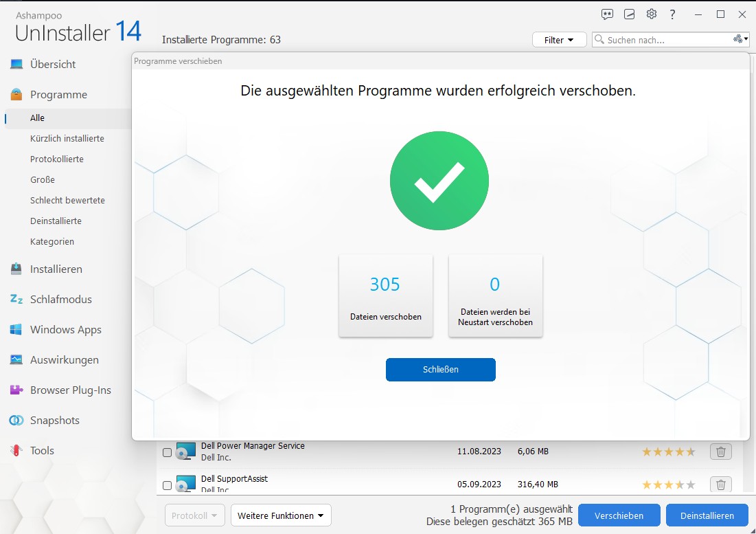Screen dimensions: 756x534
Task: Expand the Weitere Funktionen dropdown
Action: click(x=281, y=515)
